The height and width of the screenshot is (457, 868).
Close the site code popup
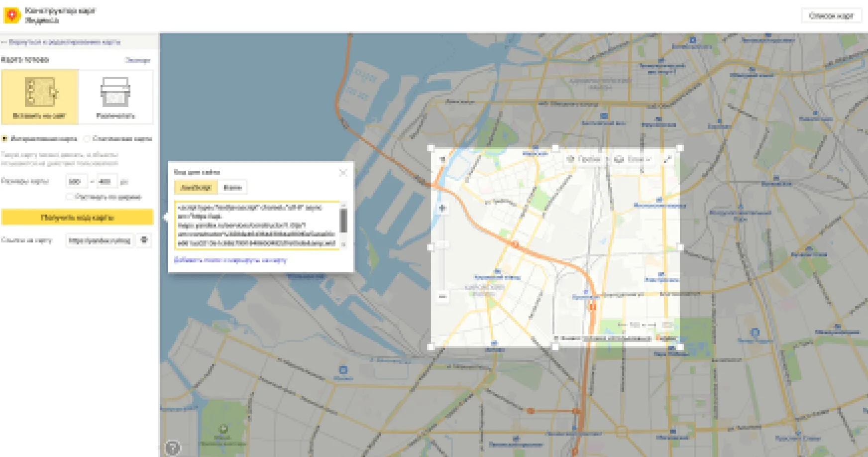[x=343, y=172]
